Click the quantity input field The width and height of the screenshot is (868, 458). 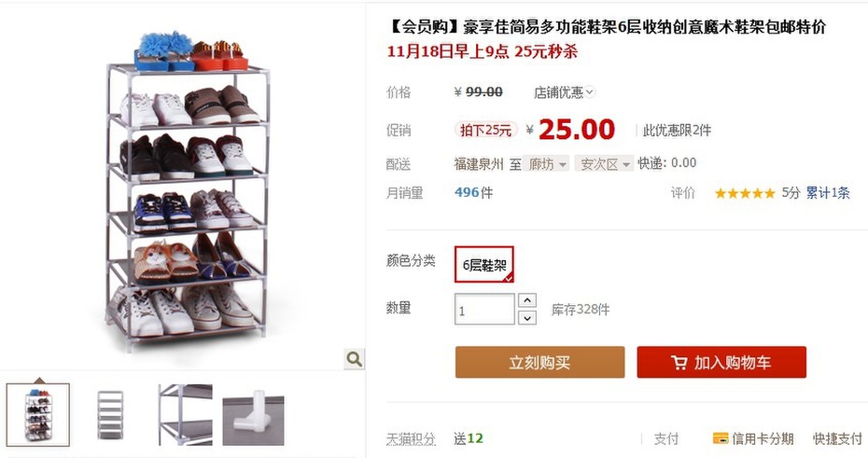485,309
